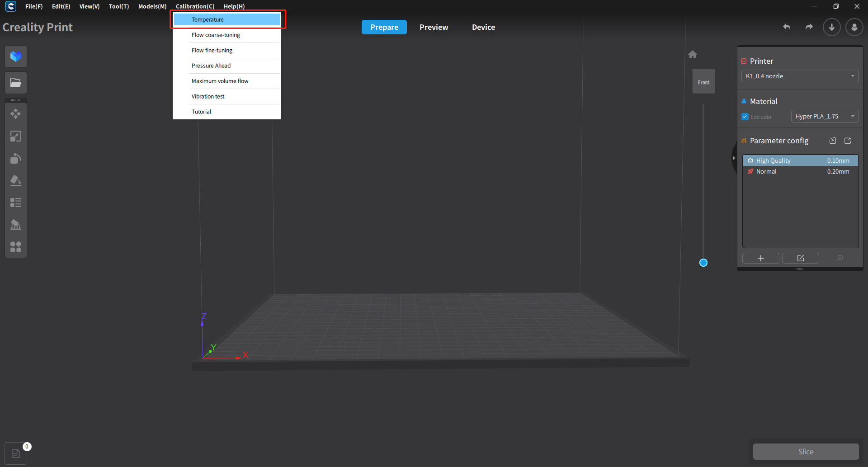868x467 pixels.
Task: Click the panel bottom resize grip
Action: click(x=800, y=269)
